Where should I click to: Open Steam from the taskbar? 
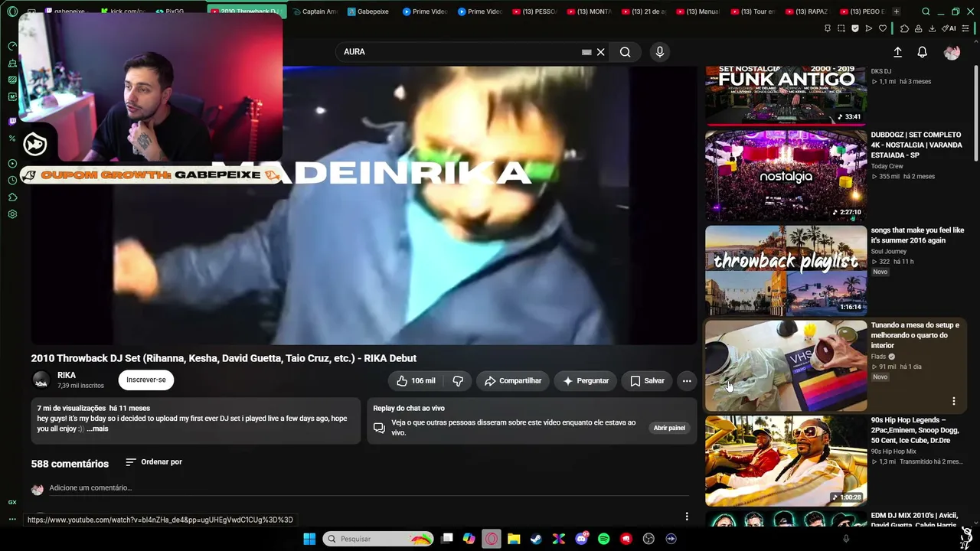pos(536,539)
